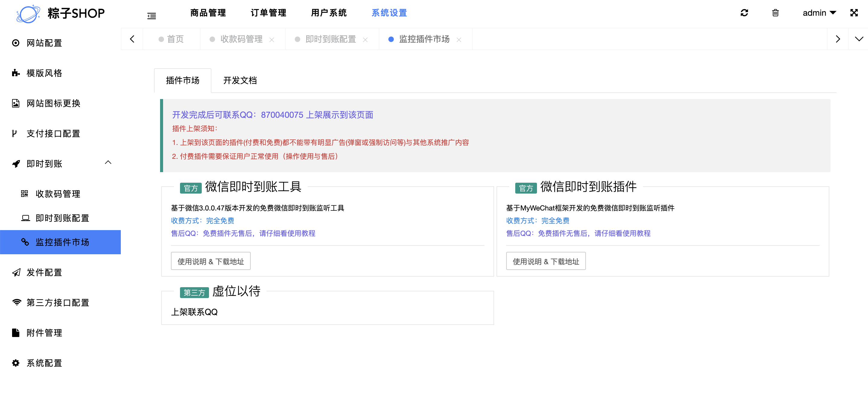Open 附件管理 in the sidebar
This screenshot has width=868, height=398.
(60, 332)
